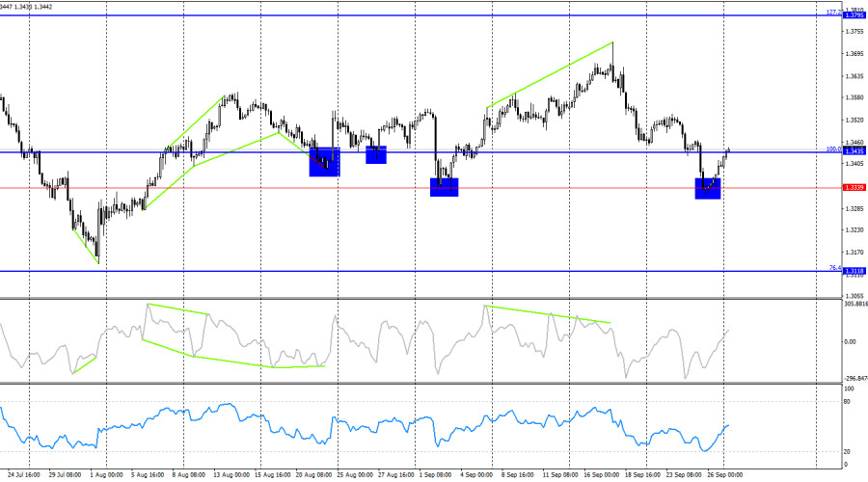Click the 305.8816 indicator scale value
The width and height of the screenshot is (868, 482).
click(855, 304)
